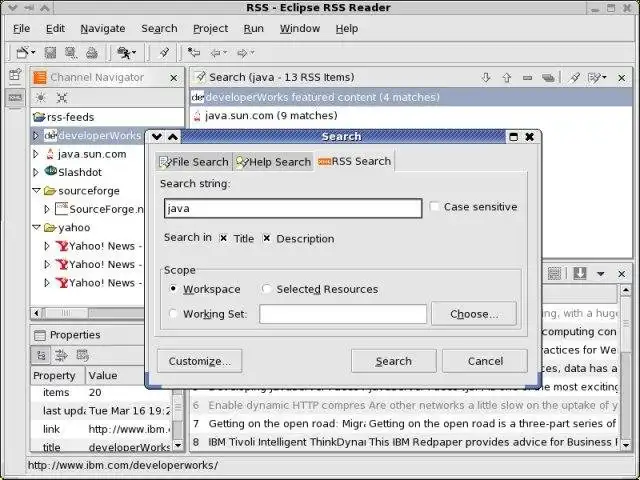
Task: Click the Search flashlight toolbar icon
Action: [x=164, y=52]
